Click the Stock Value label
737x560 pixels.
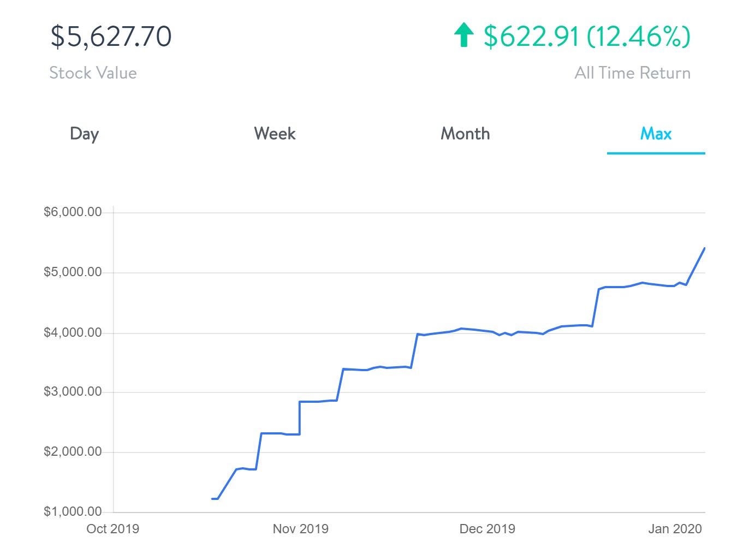(x=93, y=73)
